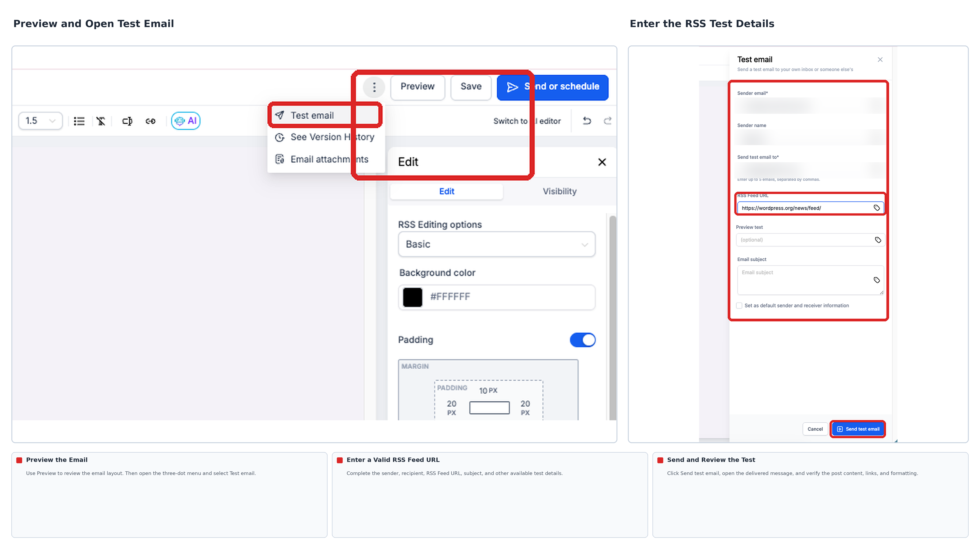Click the Sender email blurred field
This screenshot has height=549, width=980.
[810, 106]
